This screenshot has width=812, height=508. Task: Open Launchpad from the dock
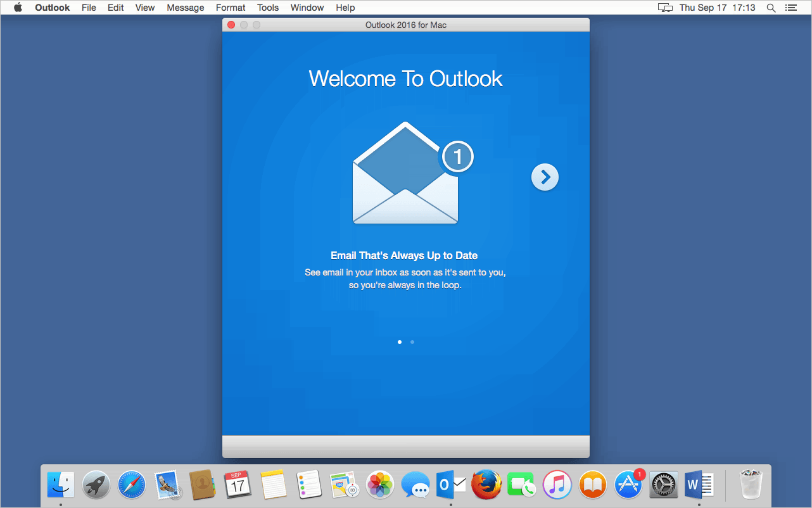[x=96, y=485]
